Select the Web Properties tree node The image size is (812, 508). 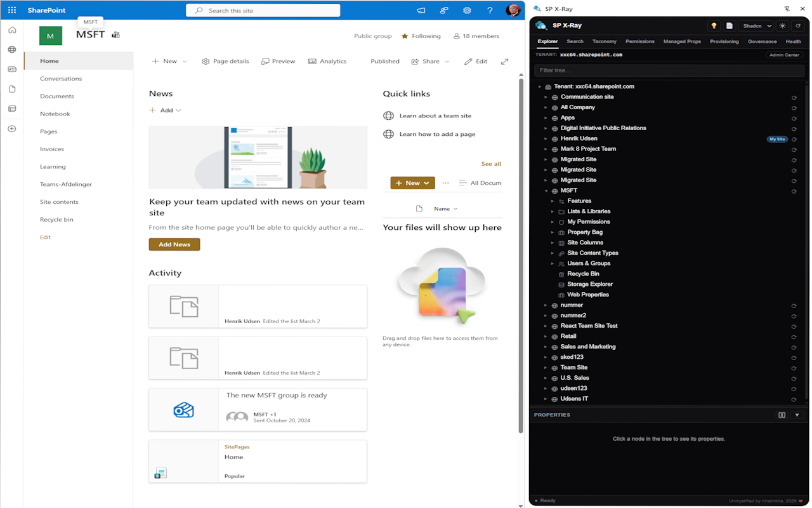(x=588, y=295)
